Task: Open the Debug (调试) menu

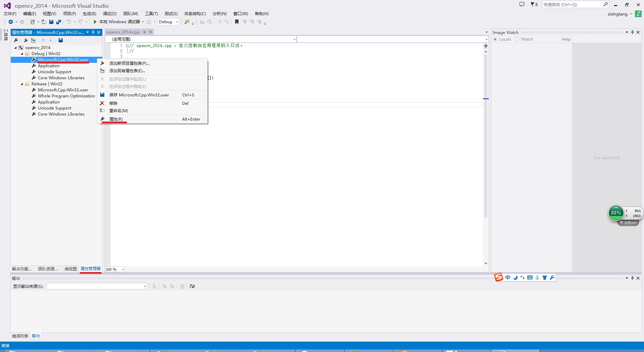Action: click(x=110, y=14)
